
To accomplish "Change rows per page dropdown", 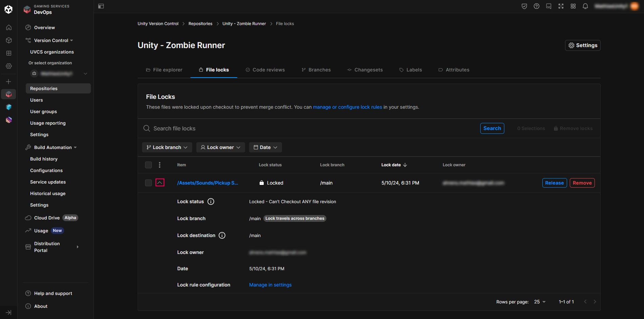I will (540, 302).
